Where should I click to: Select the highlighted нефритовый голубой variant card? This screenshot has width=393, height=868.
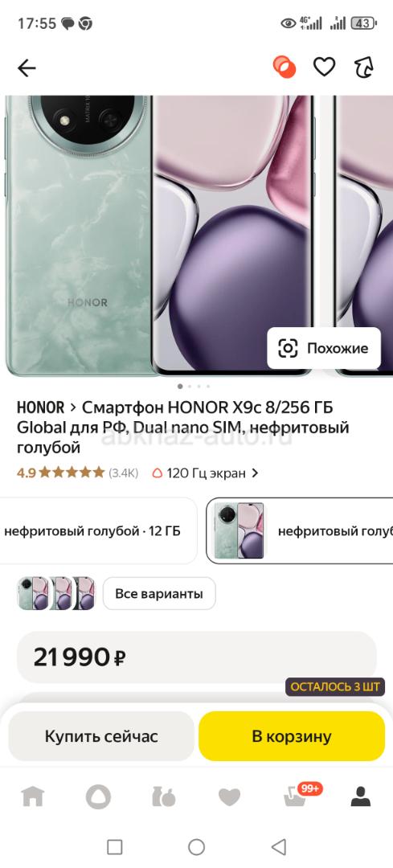(300, 531)
